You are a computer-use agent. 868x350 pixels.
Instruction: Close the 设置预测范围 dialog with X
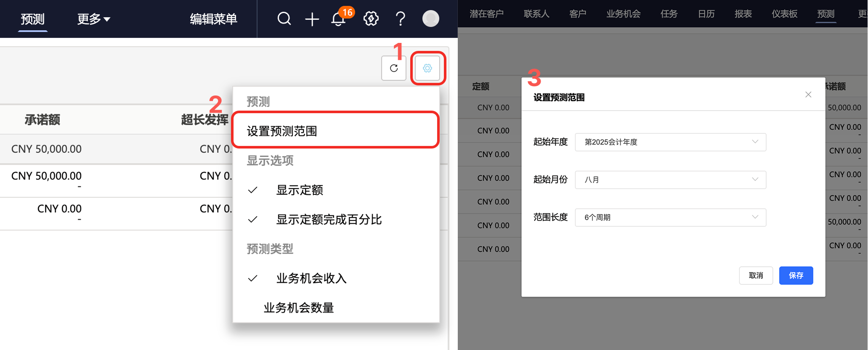(x=808, y=95)
